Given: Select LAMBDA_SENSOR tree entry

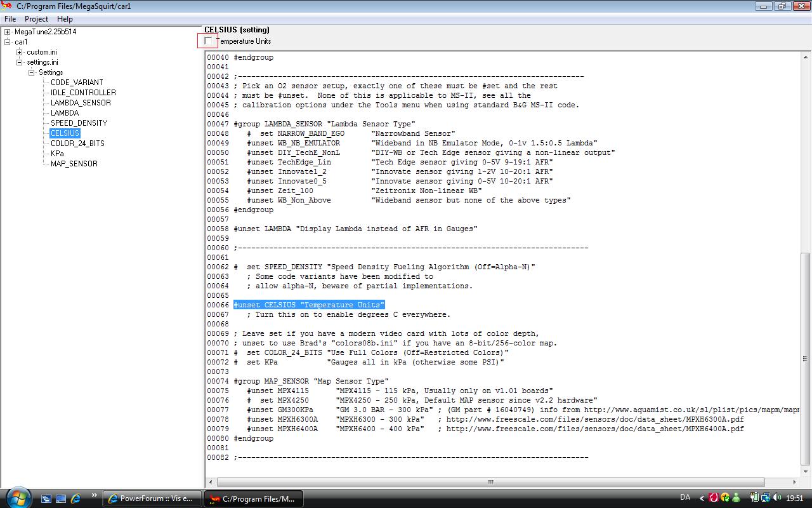Looking at the screenshot, I should (81, 103).
